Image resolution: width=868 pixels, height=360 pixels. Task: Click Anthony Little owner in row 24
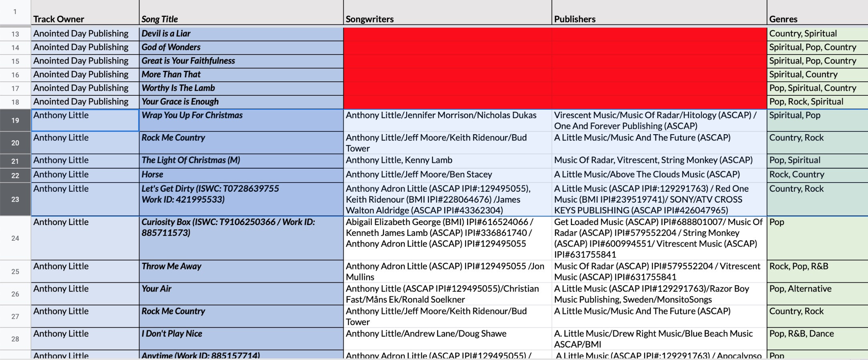click(85, 238)
